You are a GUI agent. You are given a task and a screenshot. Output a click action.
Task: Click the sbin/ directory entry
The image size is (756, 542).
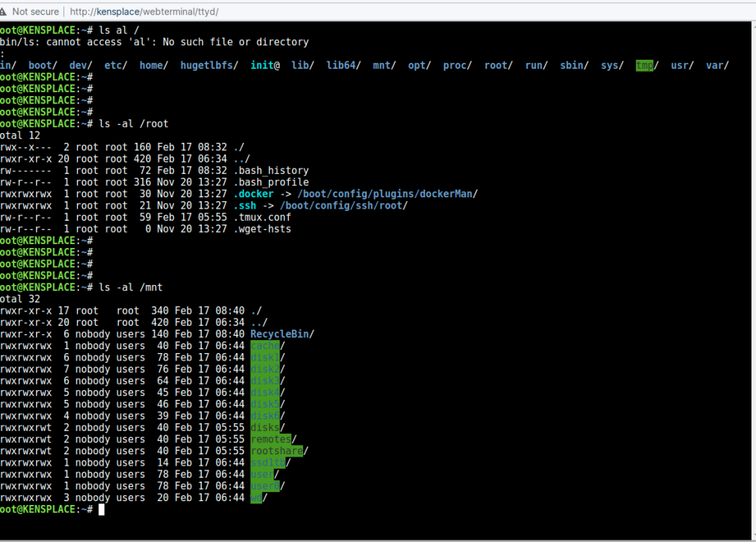(x=575, y=65)
